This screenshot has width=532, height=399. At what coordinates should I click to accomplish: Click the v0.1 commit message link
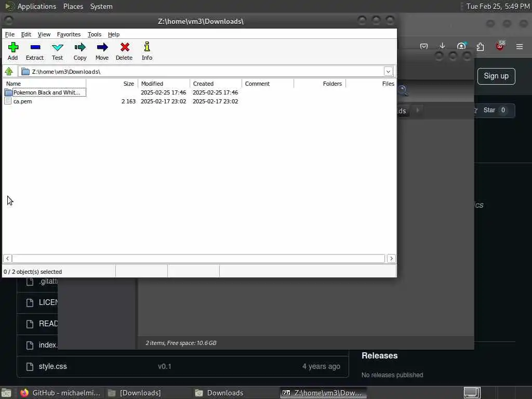coord(165,366)
